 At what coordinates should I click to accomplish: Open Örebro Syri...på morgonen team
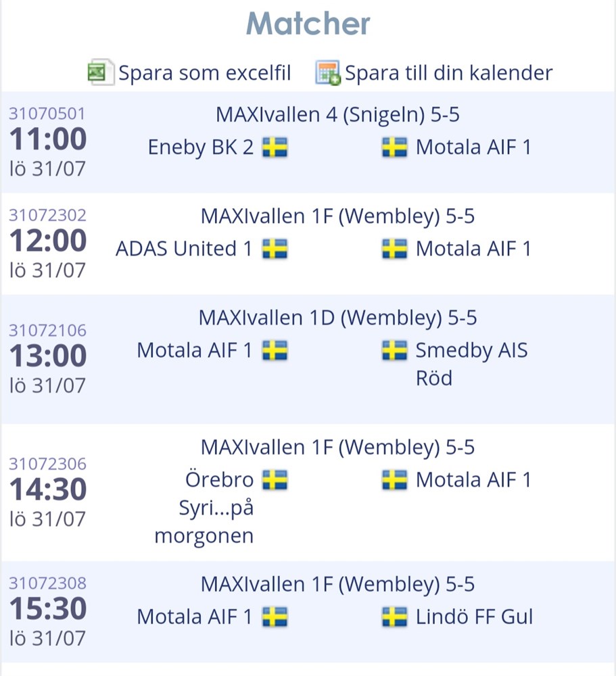click(204, 508)
